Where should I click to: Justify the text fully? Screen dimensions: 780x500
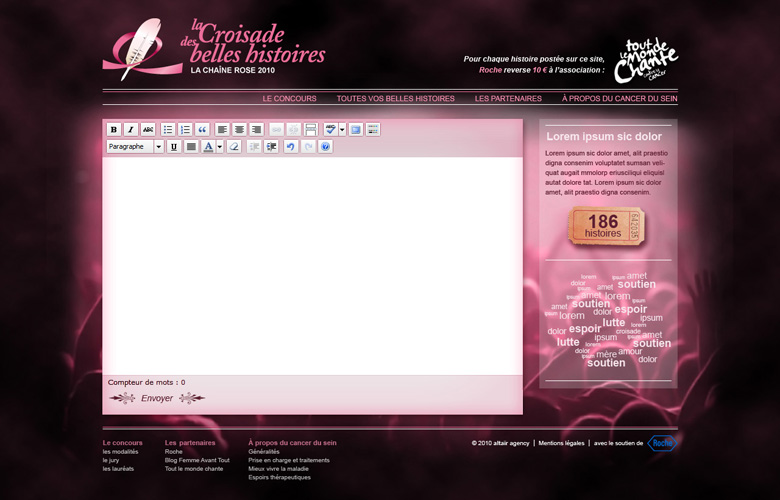[x=191, y=146]
